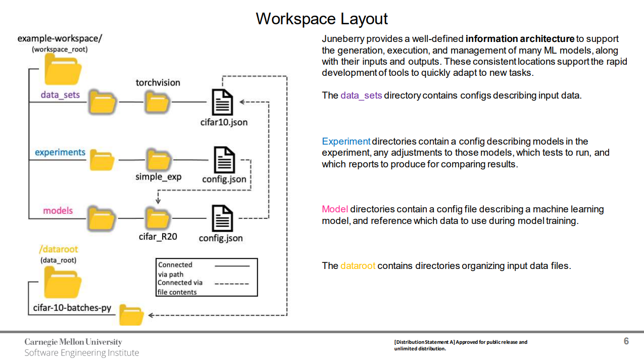Click the torchvision folder icon

(158, 102)
